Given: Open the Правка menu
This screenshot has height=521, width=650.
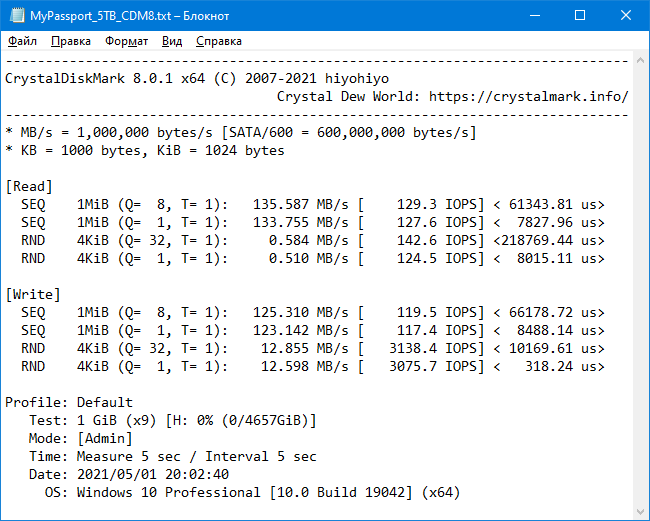Looking at the screenshot, I should pyautogui.click(x=70, y=41).
